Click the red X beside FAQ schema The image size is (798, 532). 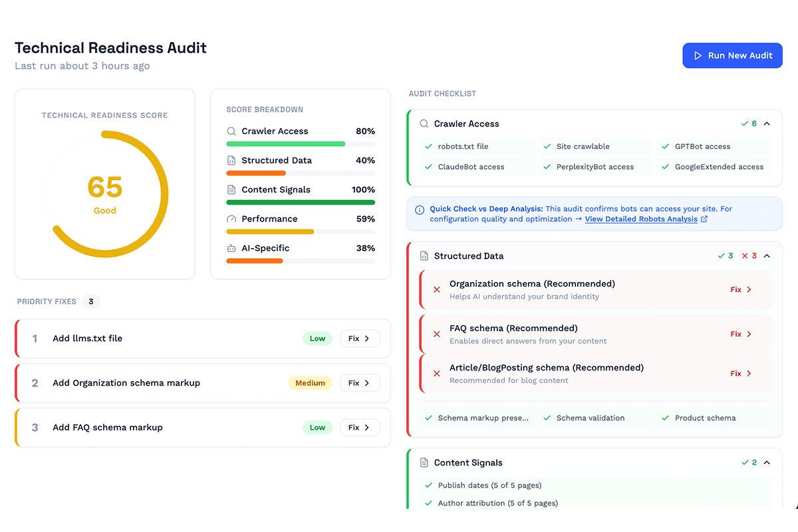(x=436, y=334)
